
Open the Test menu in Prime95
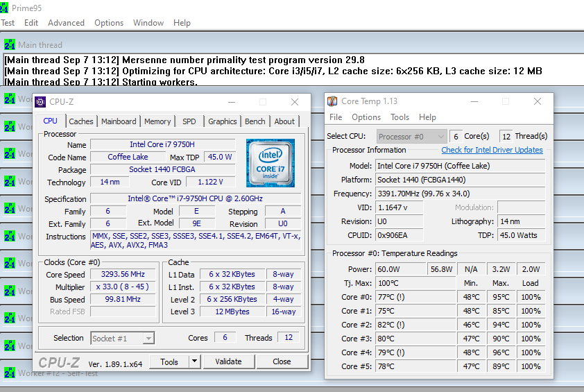click(8, 23)
